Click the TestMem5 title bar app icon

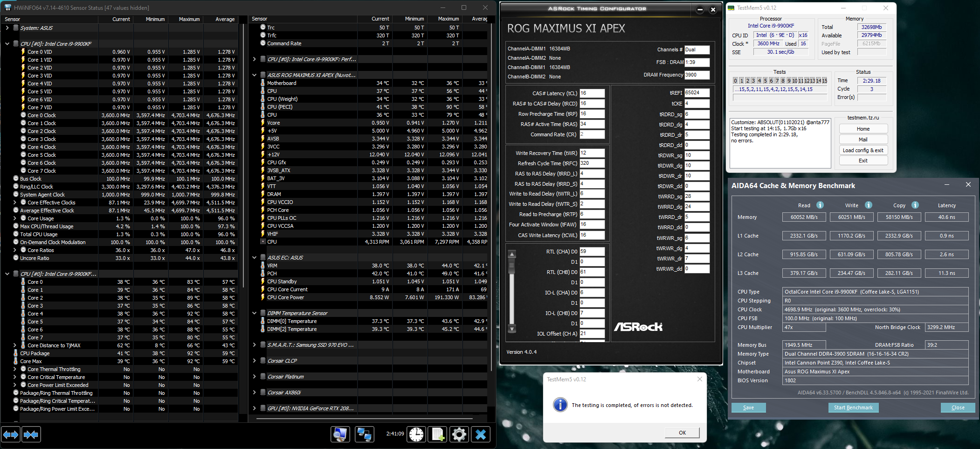[731, 8]
